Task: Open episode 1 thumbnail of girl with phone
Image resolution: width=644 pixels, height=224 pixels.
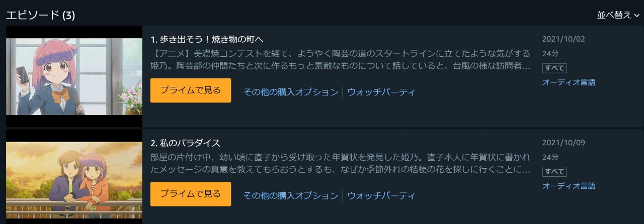Action: pyautogui.click(x=74, y=76)
